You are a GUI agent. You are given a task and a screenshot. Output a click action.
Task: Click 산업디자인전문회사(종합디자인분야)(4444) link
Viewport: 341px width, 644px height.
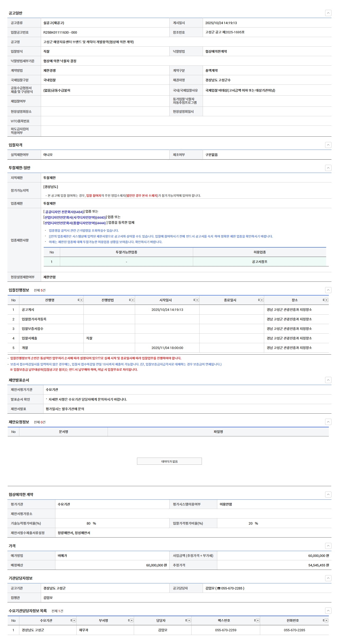[x=75, y=223]
